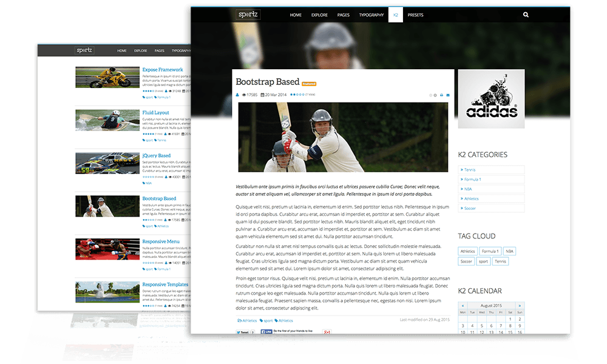Viewport: 607px width, 364px height.
Task: Click the NBA tag in Tag Cloud
Action: tap(509, 251)
